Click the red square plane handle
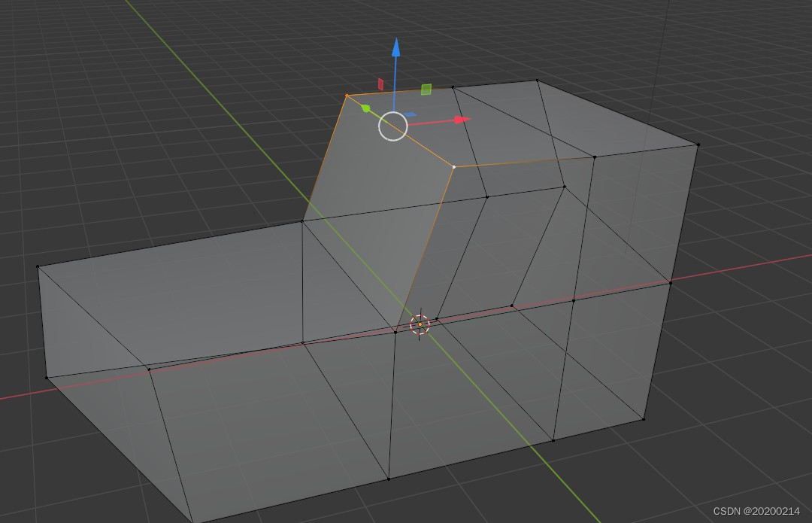 point(380,84)
